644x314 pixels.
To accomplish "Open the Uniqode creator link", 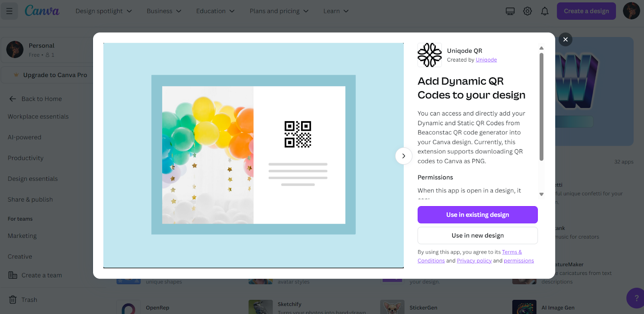I will (x=486, y=60).
